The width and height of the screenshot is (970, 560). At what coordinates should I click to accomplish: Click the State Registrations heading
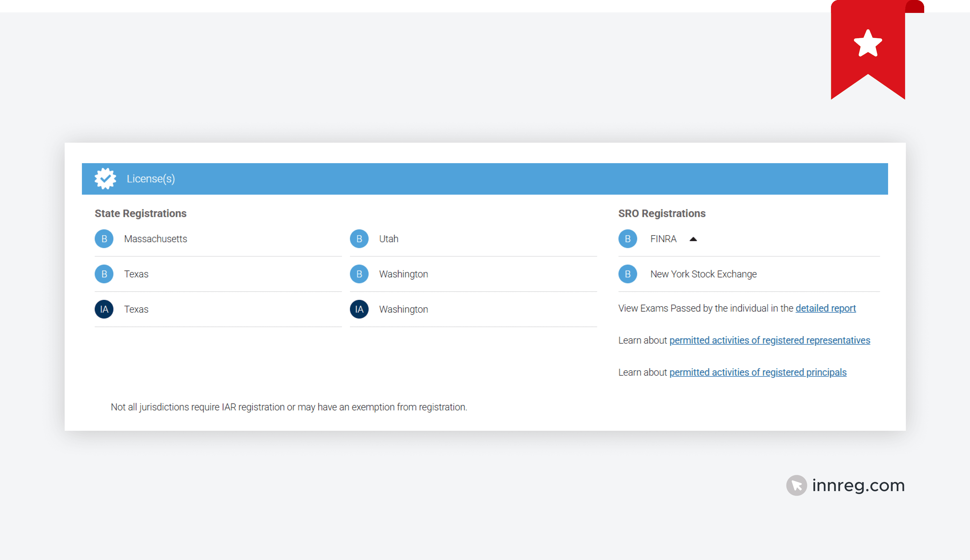[140, 213]
